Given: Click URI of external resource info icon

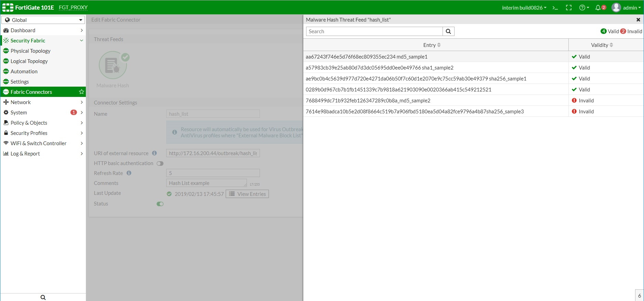Looking at the screenshot, I should tap(154, 153).
